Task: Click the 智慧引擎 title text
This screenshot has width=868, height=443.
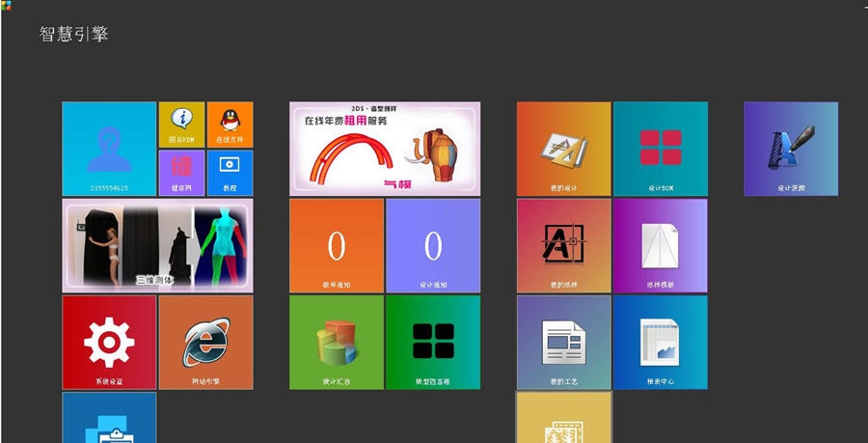Action: click(73, 35)
